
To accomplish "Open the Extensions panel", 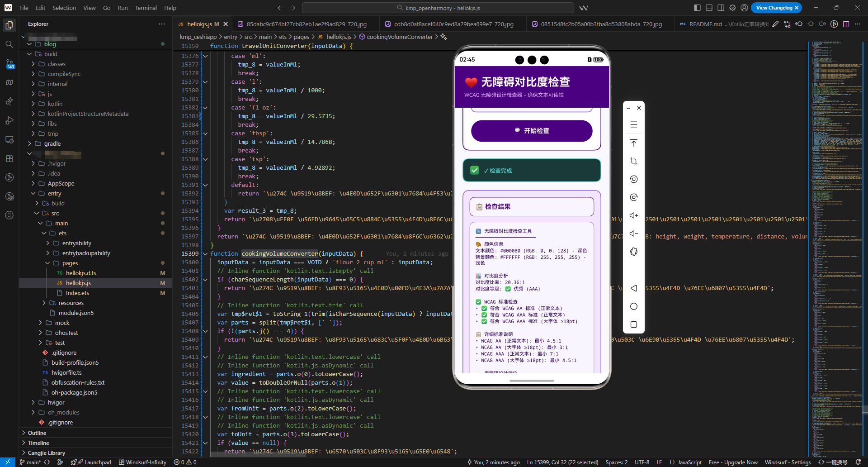I will tap(9, 158).
